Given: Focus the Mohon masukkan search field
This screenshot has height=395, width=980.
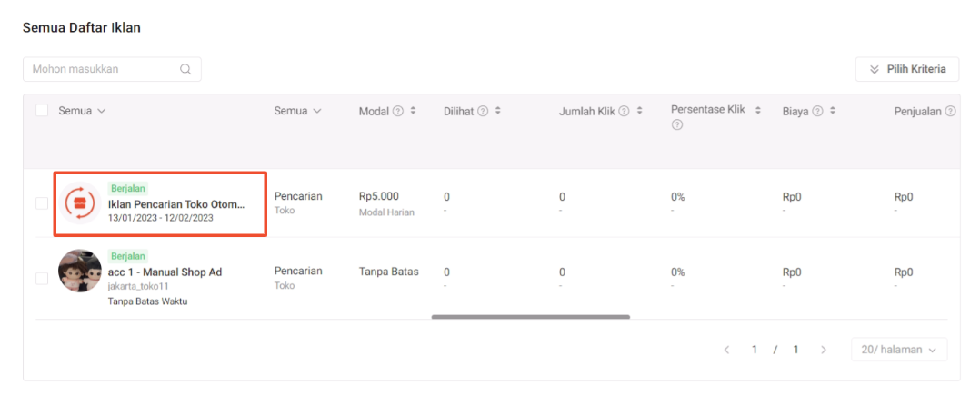Looking at the screenshot, I should click(112, 69).
